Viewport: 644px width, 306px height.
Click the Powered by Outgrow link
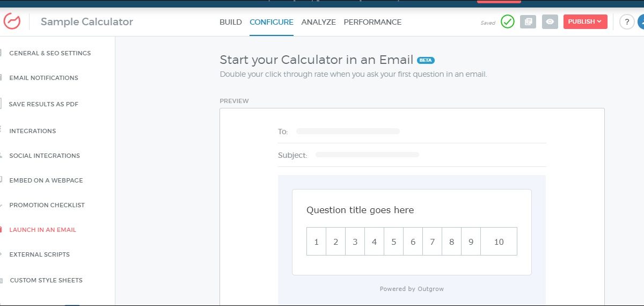(412, 289)
